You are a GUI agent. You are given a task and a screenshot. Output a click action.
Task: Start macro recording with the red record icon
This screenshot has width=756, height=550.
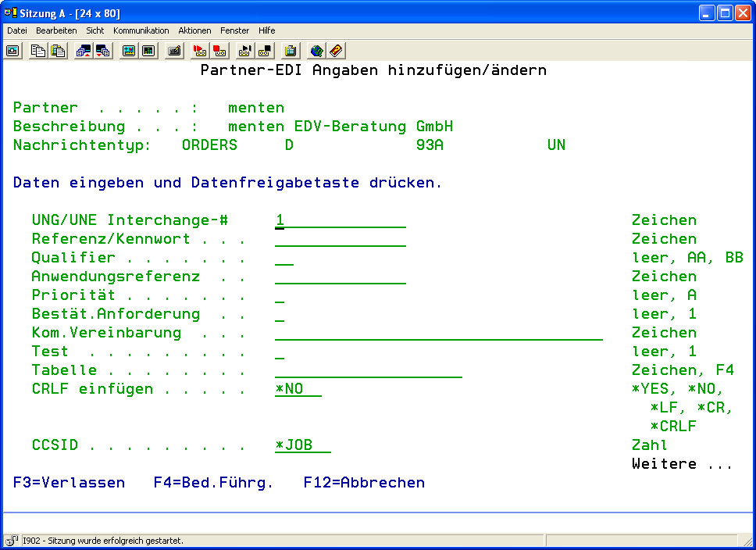point(201,51)
